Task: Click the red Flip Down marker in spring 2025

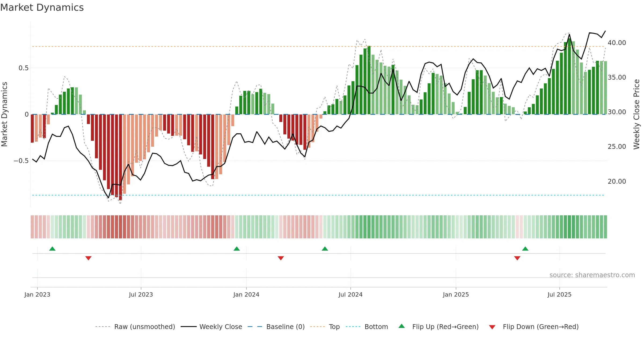Action: pos(517,258)
